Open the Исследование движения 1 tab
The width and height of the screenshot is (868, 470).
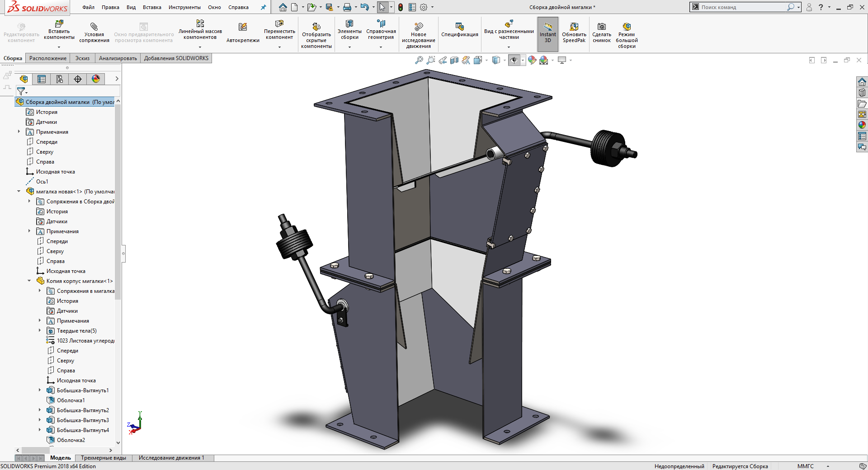tap(171, 458)
